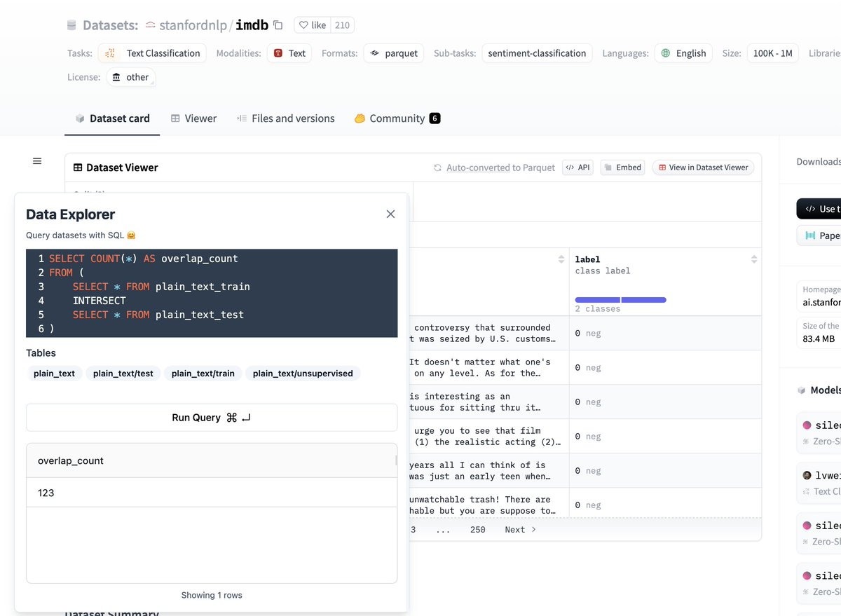Toggle the hamburger sidebar menu icon
Screen dimensions: 841x616
pyautogui.click(x=37, y=161)
